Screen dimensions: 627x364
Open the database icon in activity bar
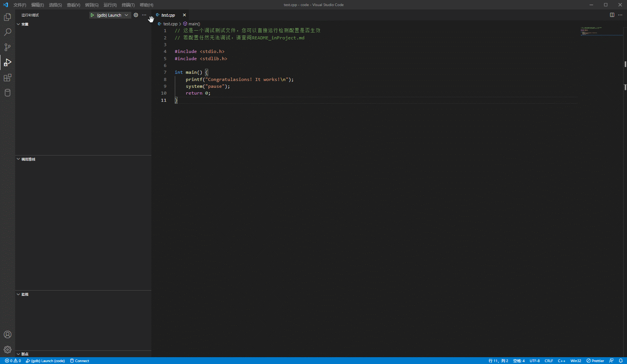[7, 93]
